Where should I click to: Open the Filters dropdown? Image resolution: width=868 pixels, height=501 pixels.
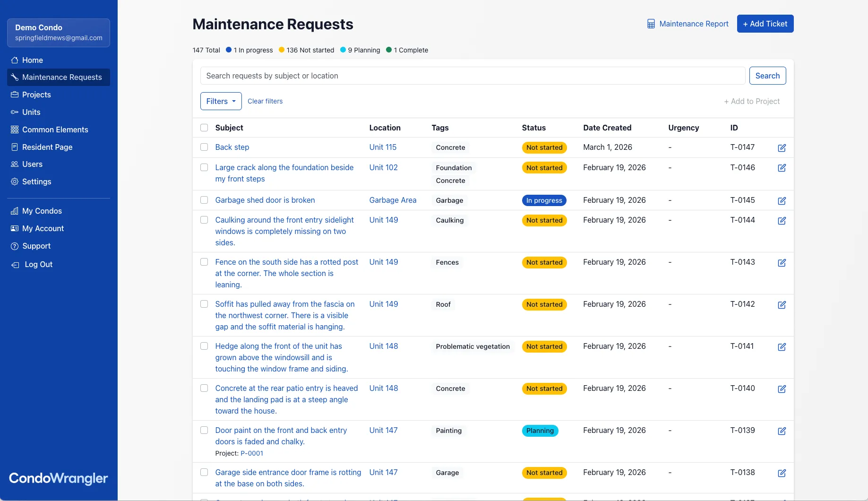221,101
